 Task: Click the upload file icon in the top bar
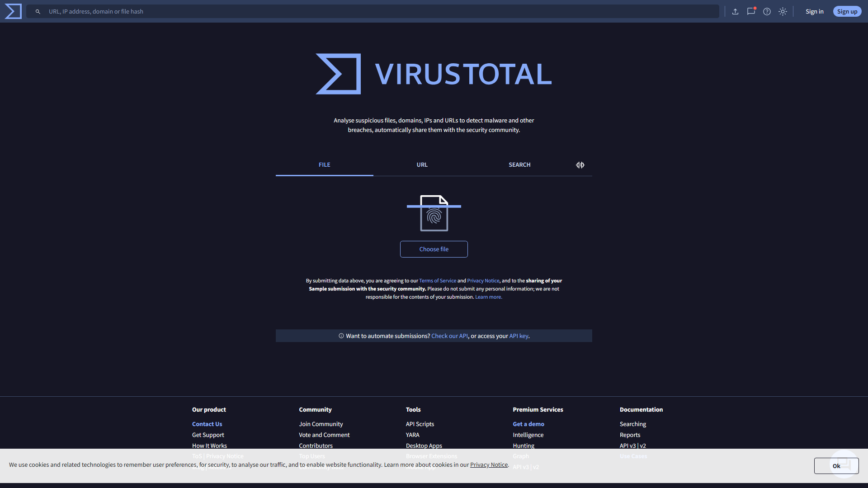pos(735,12)
